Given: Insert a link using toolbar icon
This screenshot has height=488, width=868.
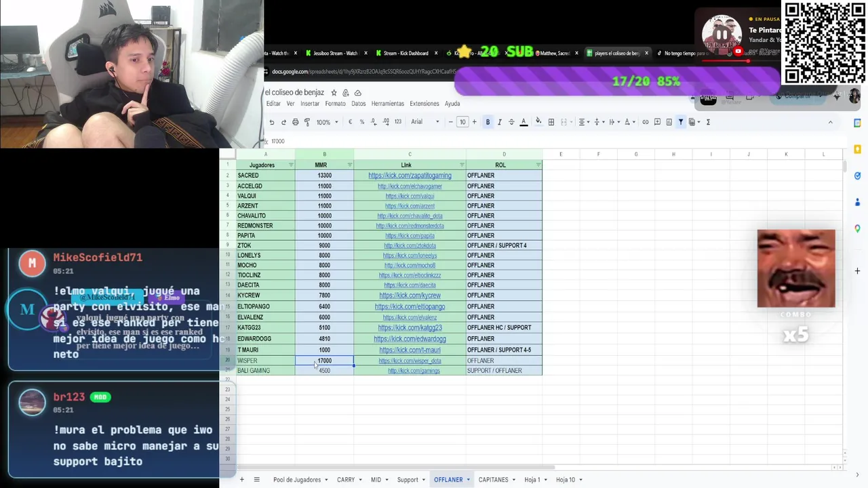Looking at the screenshot, I should point(646,122).
